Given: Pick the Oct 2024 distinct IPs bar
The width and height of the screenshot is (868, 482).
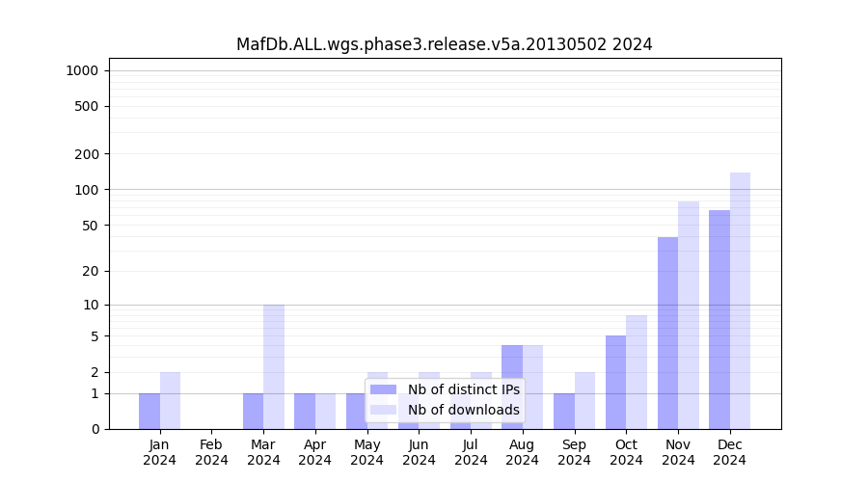Looking at the screenshot, I should click(615, 382).
